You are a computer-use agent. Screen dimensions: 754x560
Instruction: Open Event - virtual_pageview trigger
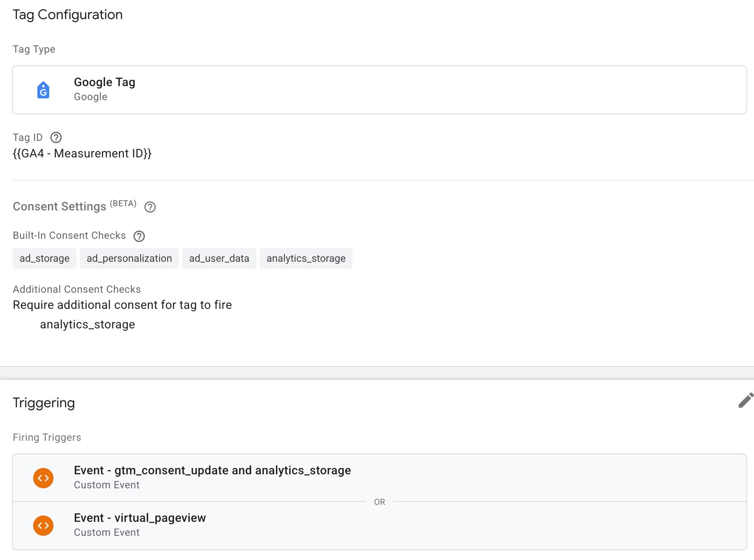tap(380, 526)
